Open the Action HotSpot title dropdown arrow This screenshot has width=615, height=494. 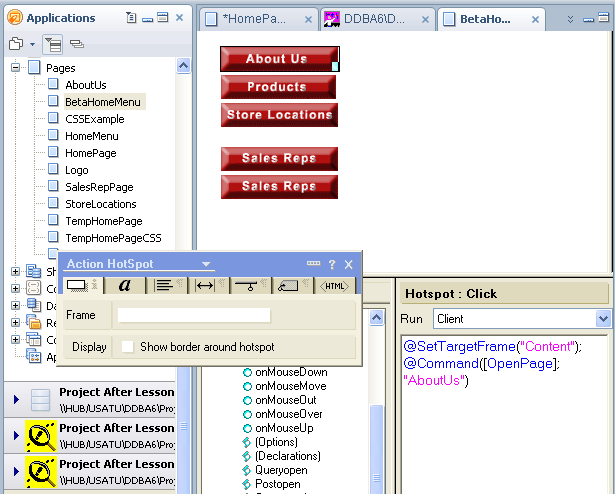click(207, 265)
